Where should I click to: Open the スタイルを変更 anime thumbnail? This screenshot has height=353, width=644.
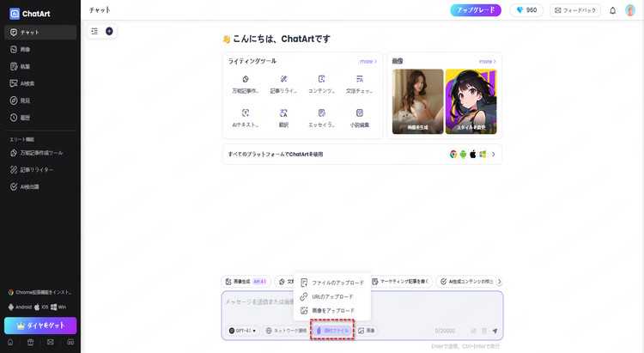pyautogui.click(x=471, y=101)
